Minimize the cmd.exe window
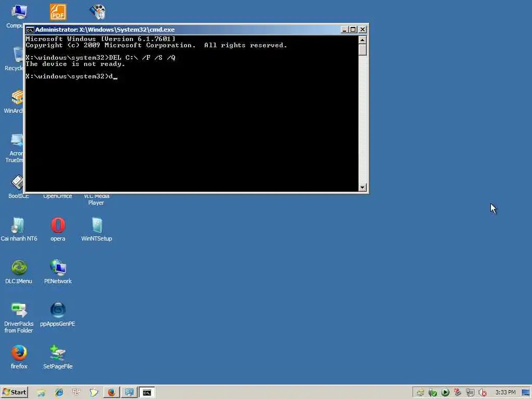Image resolution: width=532 pixels, height=399 pixels. click(344, 30)
